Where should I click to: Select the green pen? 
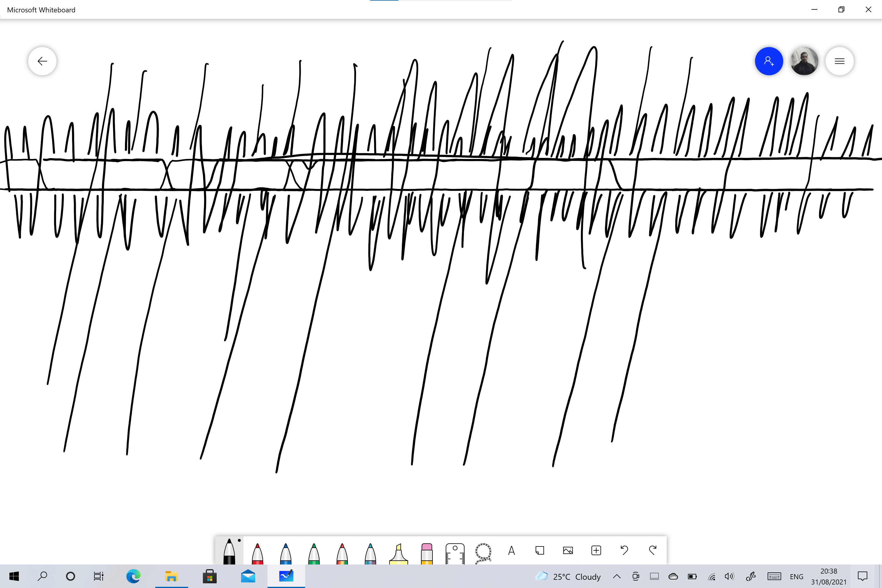coord(314,553)
